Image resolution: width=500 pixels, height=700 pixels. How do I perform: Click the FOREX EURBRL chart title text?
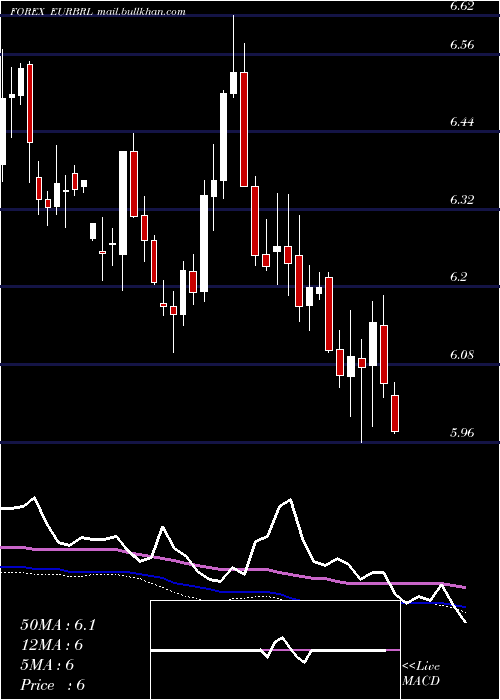click(x=51, y=12)
